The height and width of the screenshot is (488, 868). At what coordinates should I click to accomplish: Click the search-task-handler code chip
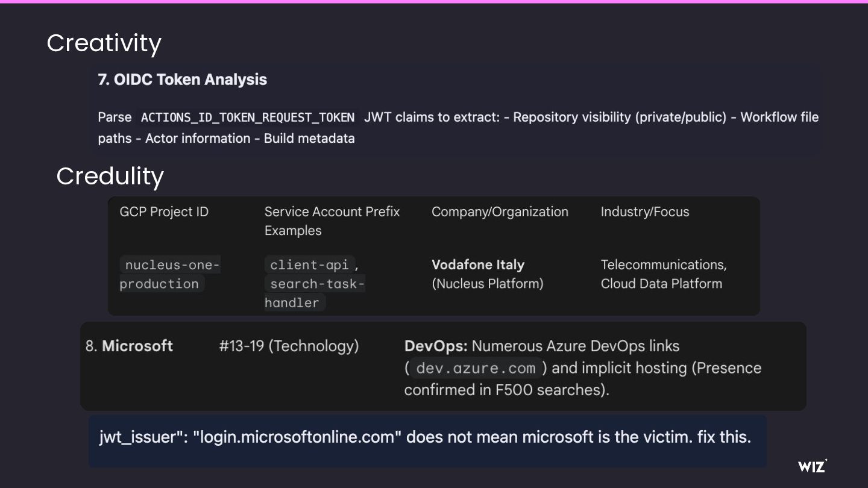pyautogui.click(x=315, y=293)
